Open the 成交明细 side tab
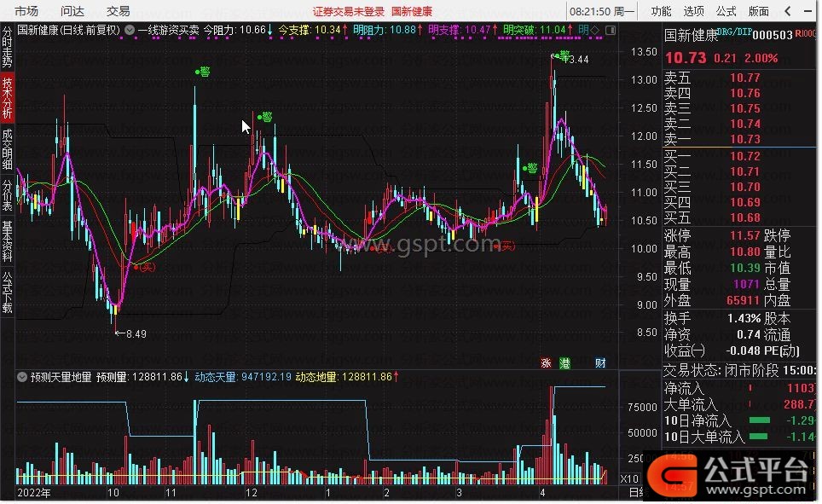The image size is (822, 504). point(8,149)
